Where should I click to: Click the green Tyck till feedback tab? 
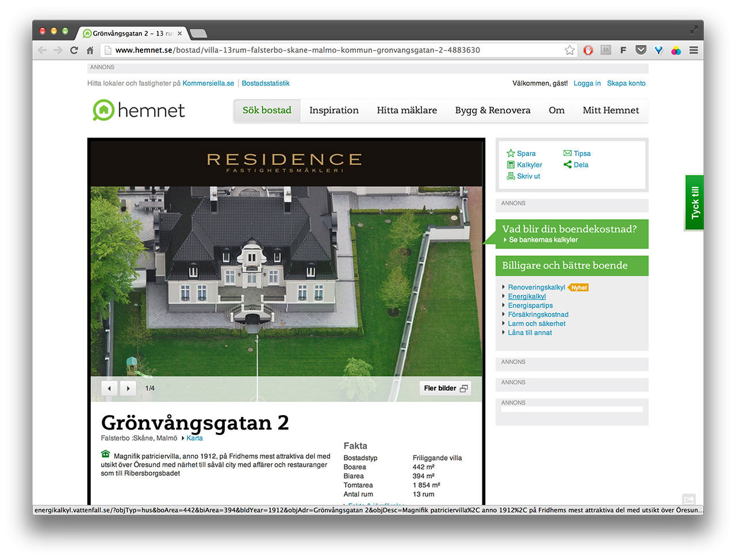click(694, 202)
